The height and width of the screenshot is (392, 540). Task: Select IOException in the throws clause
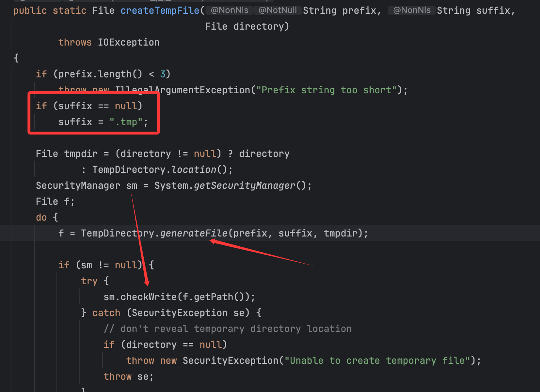pyautogui.click(x=128, y=42)
